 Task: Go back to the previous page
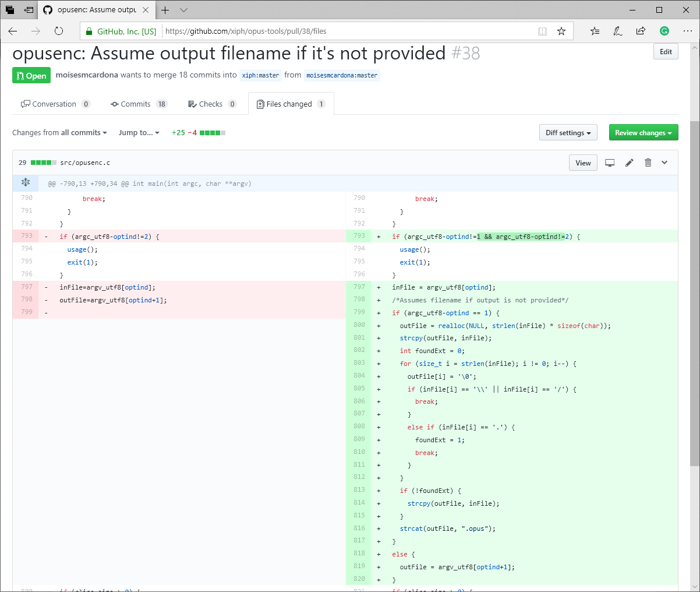click(13, 31)
